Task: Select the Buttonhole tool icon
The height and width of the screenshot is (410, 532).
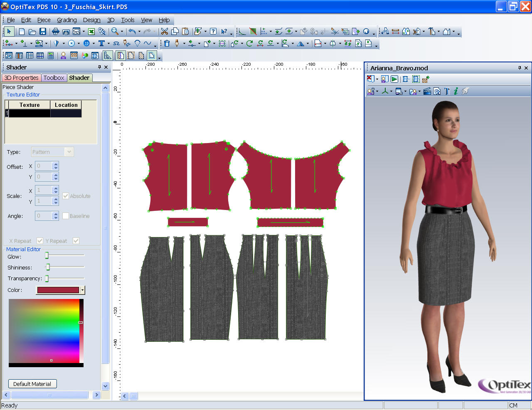Action: coord(88,43)
